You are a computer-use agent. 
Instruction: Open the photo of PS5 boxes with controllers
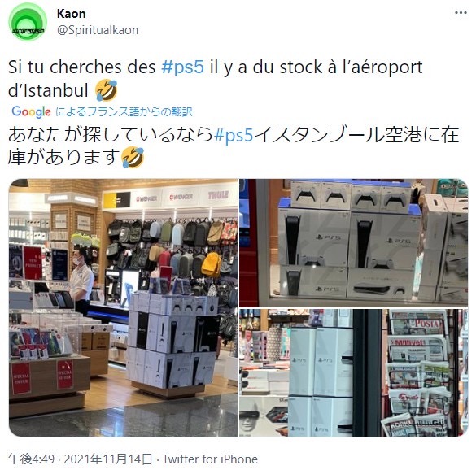[354, 243]
